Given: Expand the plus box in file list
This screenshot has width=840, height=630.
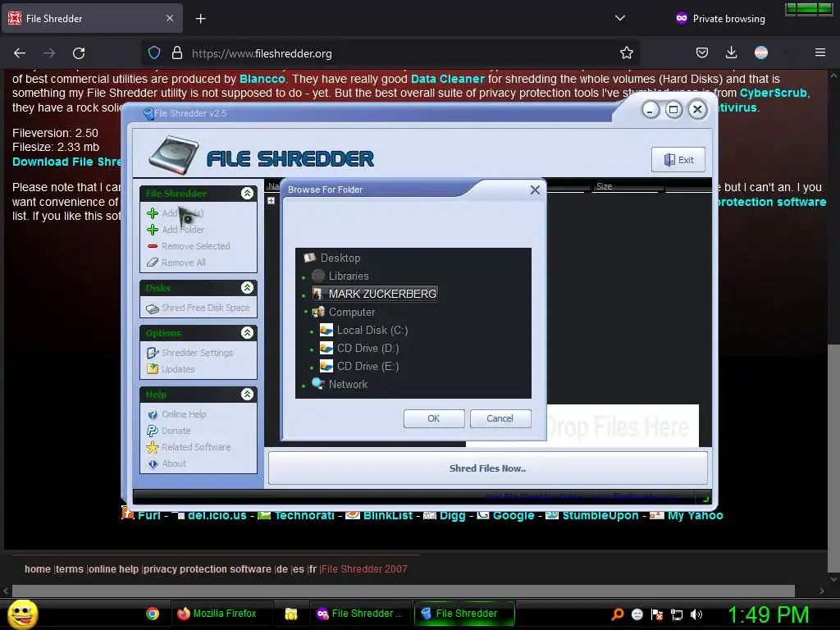Looking at the screenshot, I should (x=271, y=200).
